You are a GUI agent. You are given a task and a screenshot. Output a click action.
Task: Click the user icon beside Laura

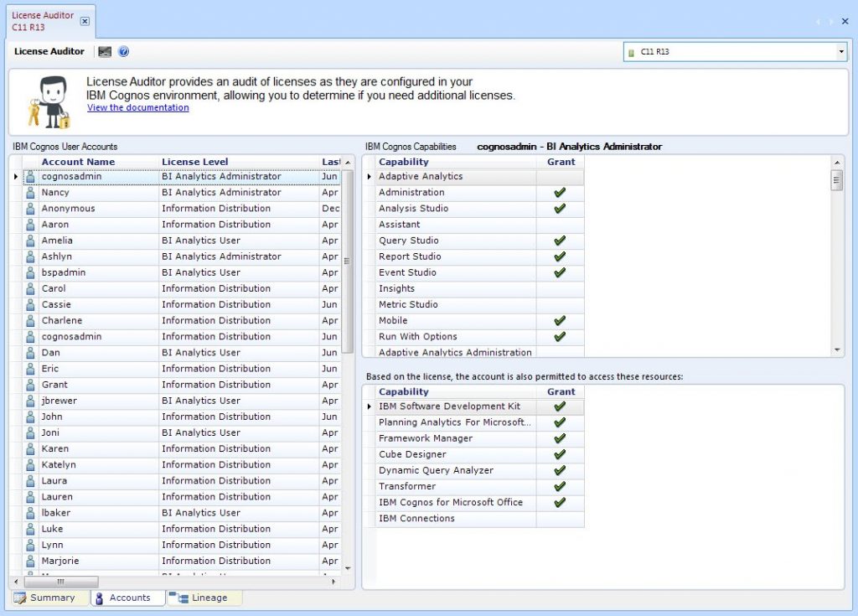click(31, 481)
